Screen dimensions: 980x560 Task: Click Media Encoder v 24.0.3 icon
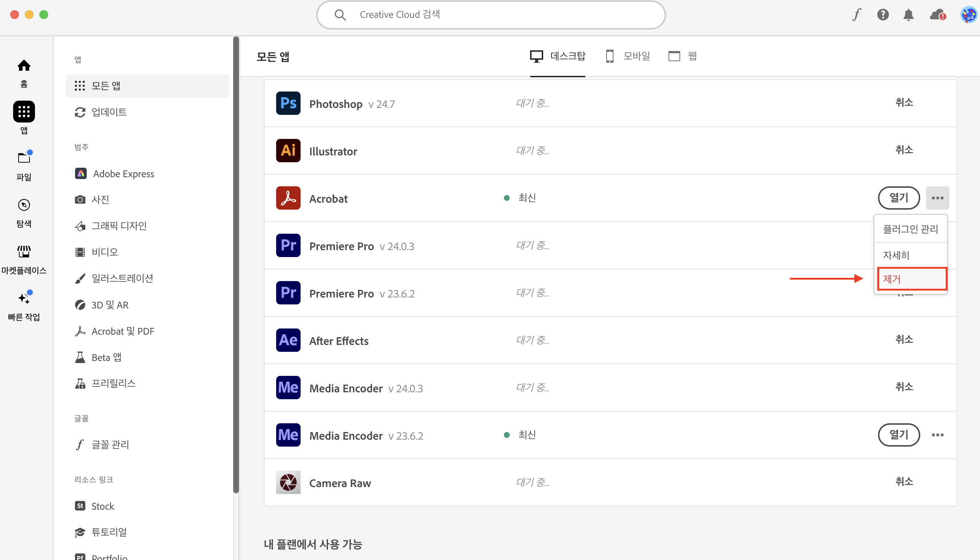click(x=288, y=387)
